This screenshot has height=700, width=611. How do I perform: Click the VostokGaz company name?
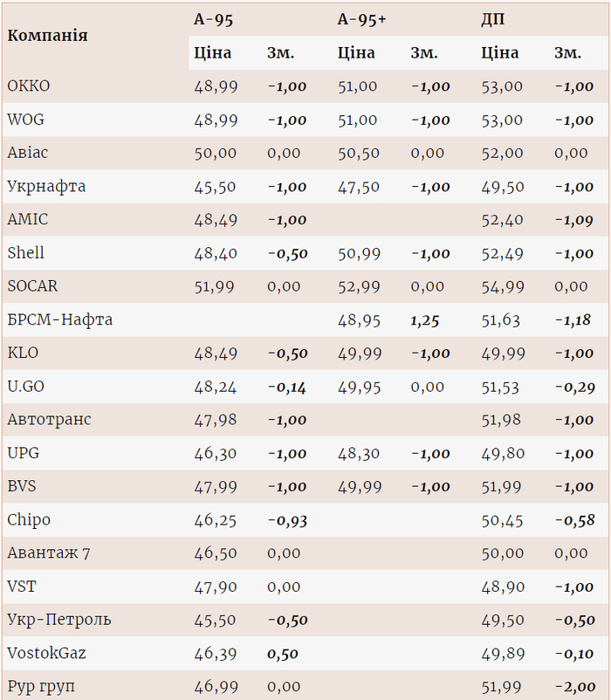tap(46, 653)
